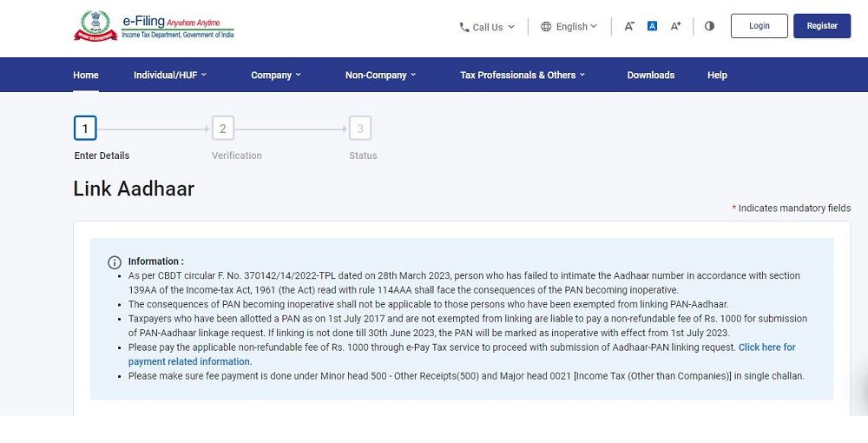The image size is (868, 443).
Task: Select step 1 Enter Details box
Action: [x=85, y=129]
